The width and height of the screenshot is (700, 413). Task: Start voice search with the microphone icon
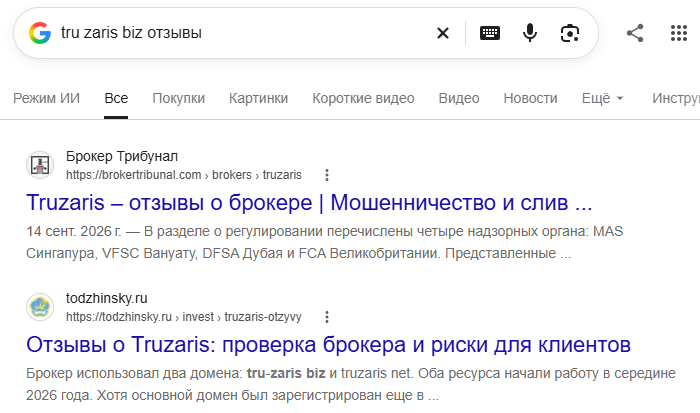(530, 33)
